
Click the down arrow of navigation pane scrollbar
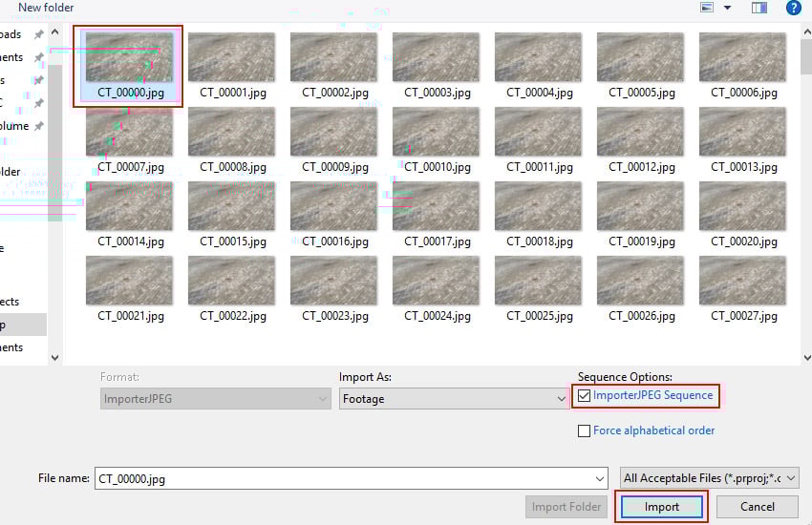click(54, 357)
